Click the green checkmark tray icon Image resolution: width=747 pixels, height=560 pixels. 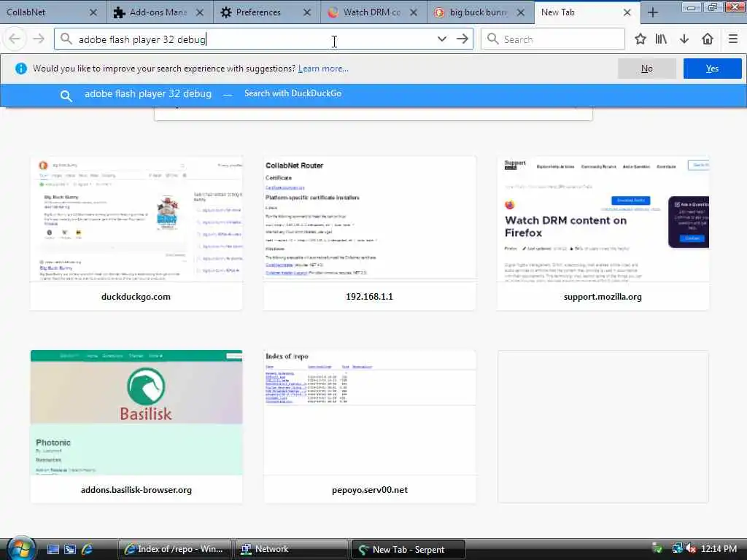[657, 549]
